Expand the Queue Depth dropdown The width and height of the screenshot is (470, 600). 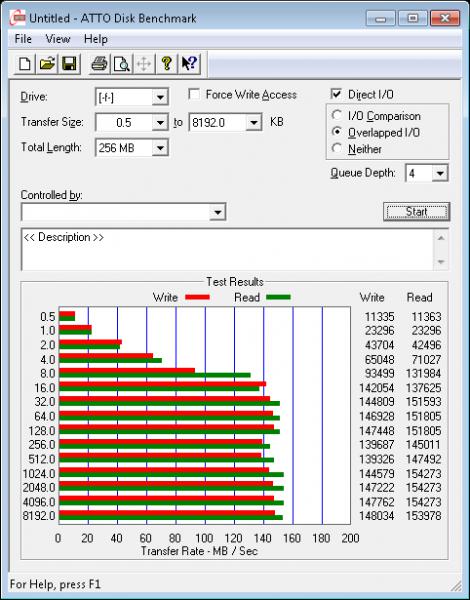[x=440, y=173]
